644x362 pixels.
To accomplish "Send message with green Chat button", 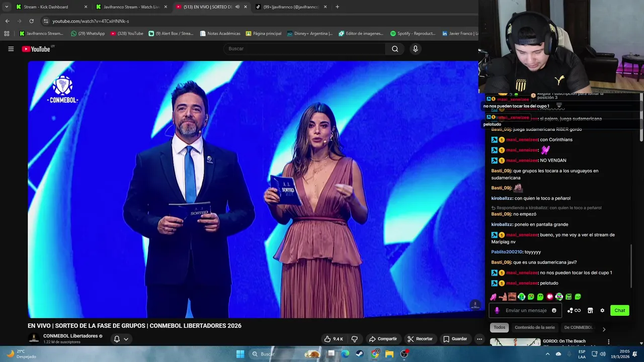I will tap(620, 310).
